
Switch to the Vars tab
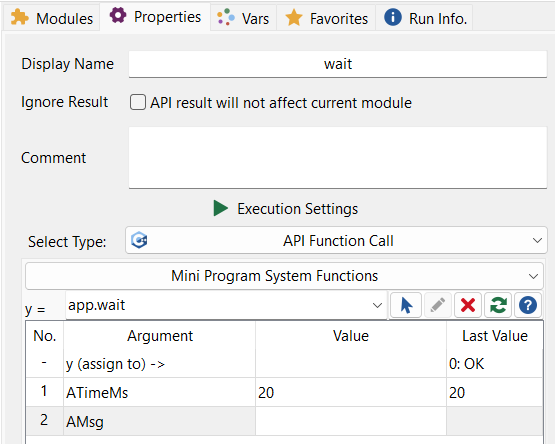243,18
